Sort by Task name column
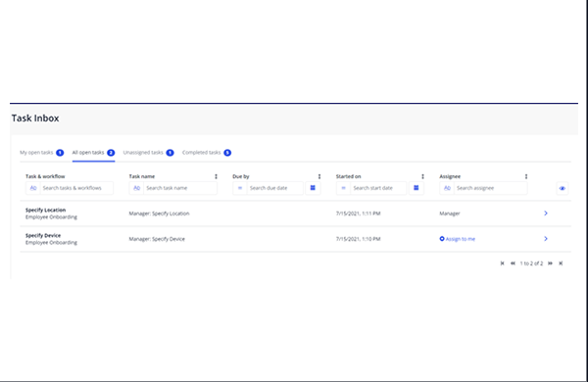The width and height of the screenshot is (588, 382). point(216,176)
